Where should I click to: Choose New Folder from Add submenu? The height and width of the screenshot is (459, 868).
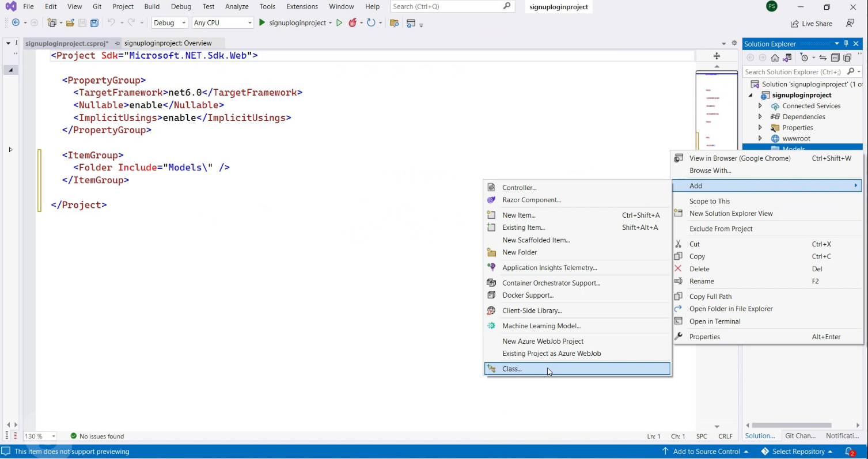tap(519, 252)
